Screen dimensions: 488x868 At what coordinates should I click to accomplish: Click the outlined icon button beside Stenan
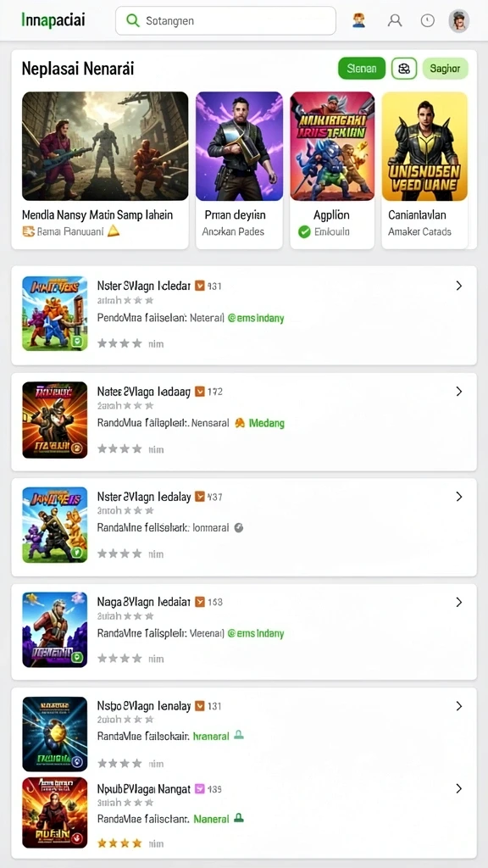tap(404, 69)
